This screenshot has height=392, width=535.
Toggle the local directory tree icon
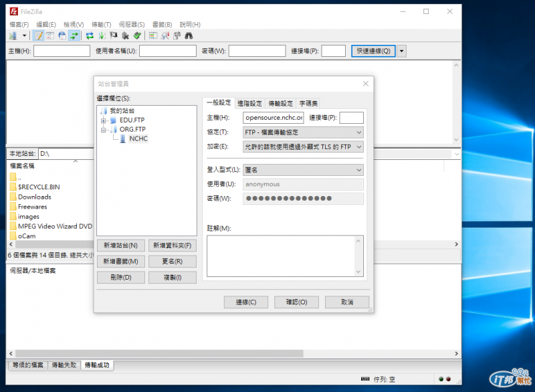tap(50, 36)
